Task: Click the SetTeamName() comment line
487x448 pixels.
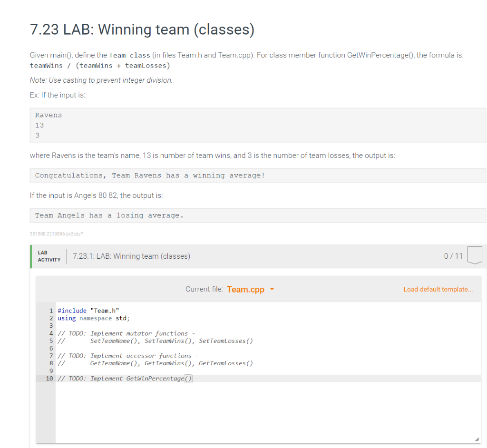Action: pyautogui.click(x=156, y=341)
